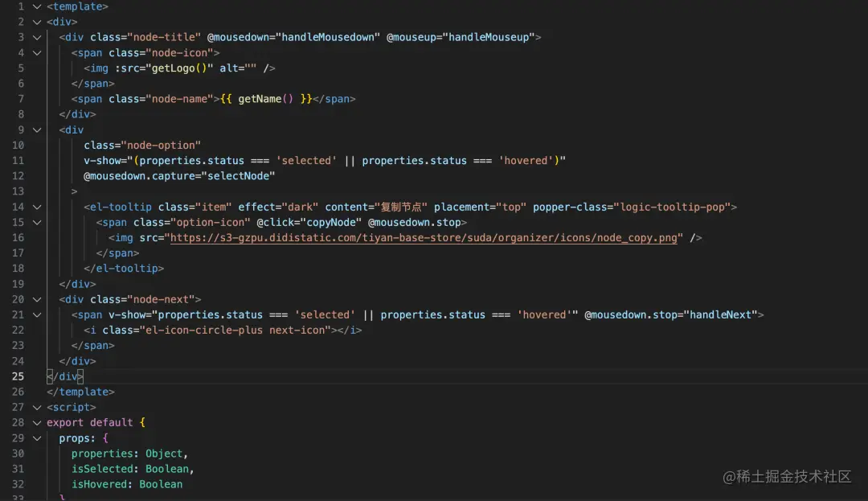The height and width of the screenshot is (501, 868).
Task: Click the 'hovered' string on line 11
Action: point(526,161)
